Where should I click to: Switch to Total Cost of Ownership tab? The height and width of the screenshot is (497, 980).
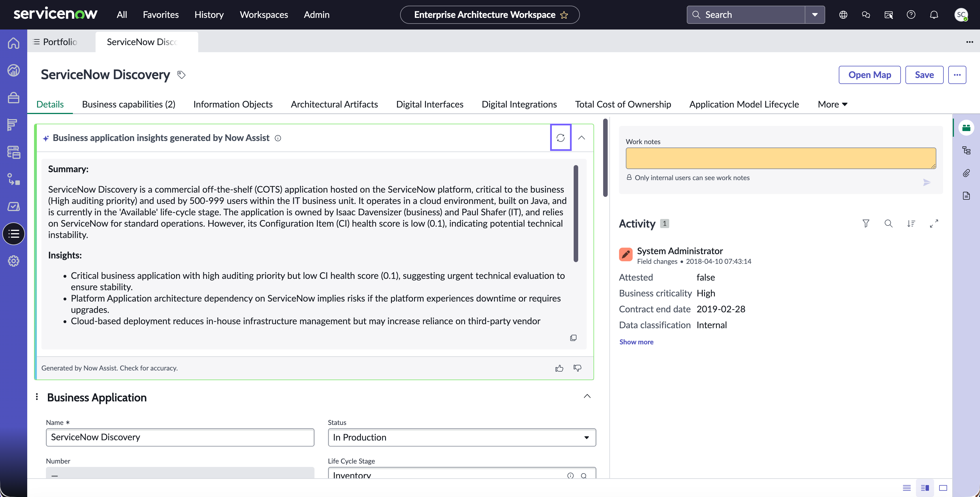click(623, 104)
